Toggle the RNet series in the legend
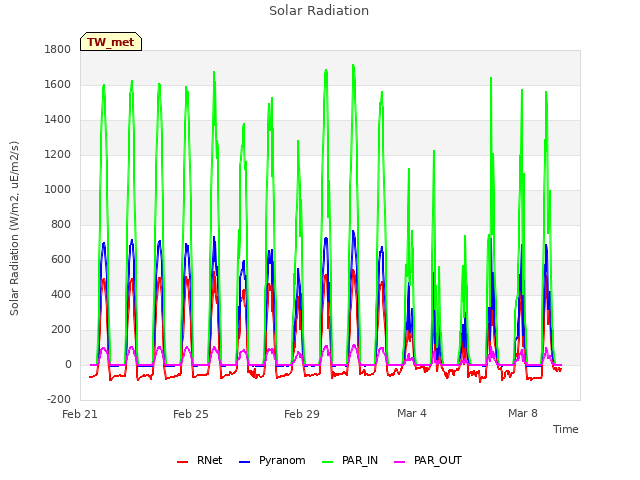640x480 pixels. click(200, 460)
